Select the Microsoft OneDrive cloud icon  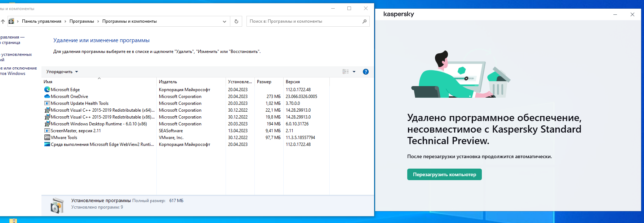(x=47, y=96)
